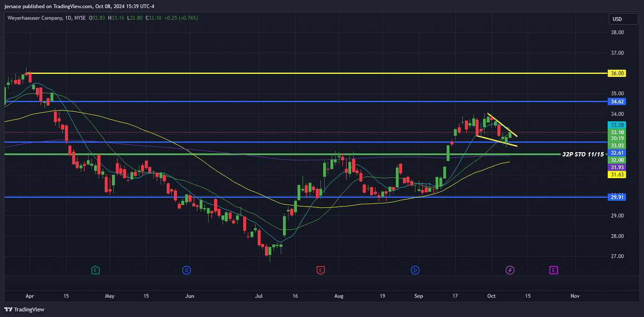This screenshot has width=644, height=317.
Task: Click the 17 date axis label
Action: point(456,296)
